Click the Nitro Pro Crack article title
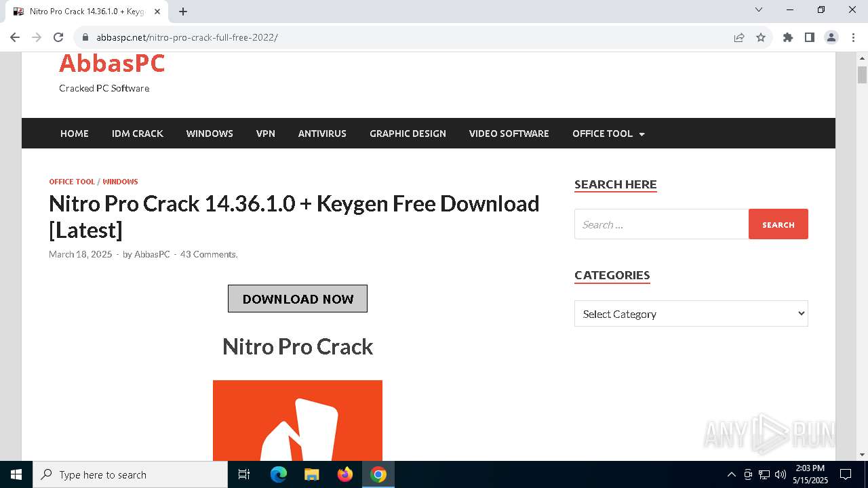868x488 pixels. pyautogui.click(x=294, y=216)
